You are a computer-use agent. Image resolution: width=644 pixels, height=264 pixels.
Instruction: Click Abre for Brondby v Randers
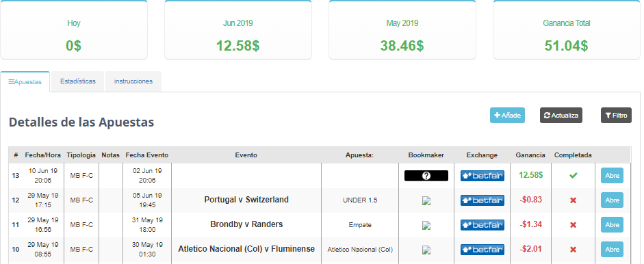612,225
